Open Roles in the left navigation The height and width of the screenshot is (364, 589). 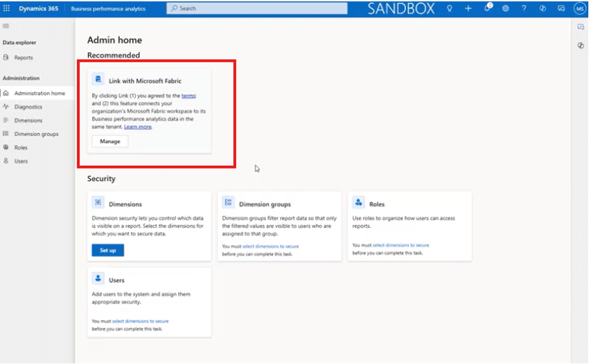tap(21, 147)
